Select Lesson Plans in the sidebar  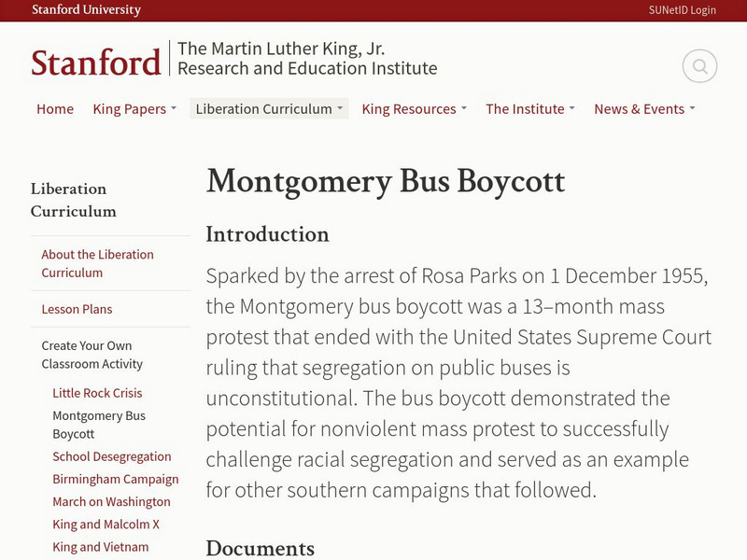tap(77, 309)
